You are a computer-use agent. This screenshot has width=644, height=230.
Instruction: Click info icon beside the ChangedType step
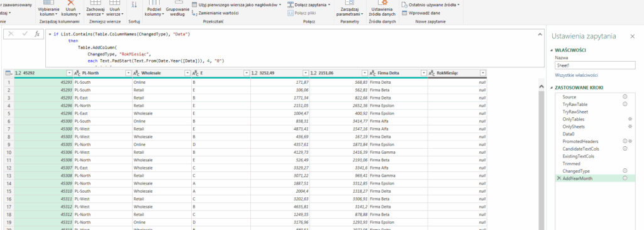pos(625,171)
